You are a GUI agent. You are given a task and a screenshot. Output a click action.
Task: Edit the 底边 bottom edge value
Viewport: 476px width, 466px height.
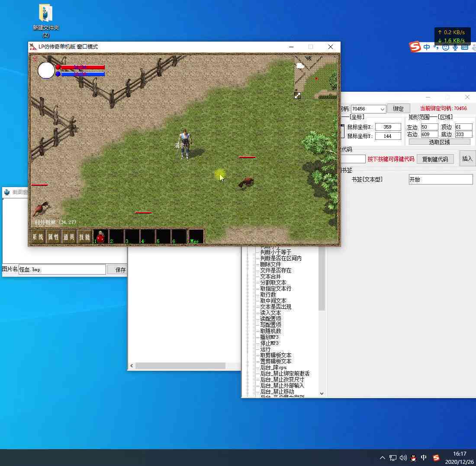463,134
